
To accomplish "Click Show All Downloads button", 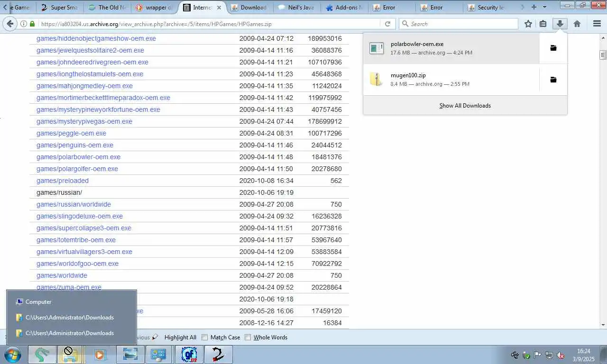I will pos(465,105).
